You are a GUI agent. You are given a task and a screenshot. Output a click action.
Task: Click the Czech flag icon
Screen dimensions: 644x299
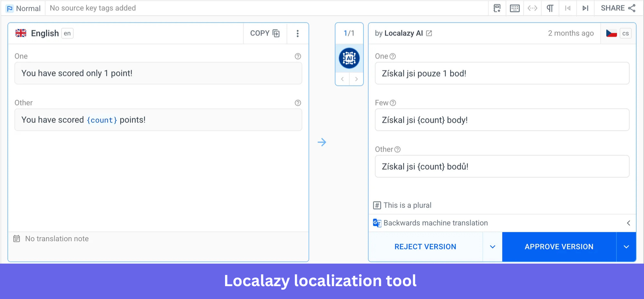point(611,33)
